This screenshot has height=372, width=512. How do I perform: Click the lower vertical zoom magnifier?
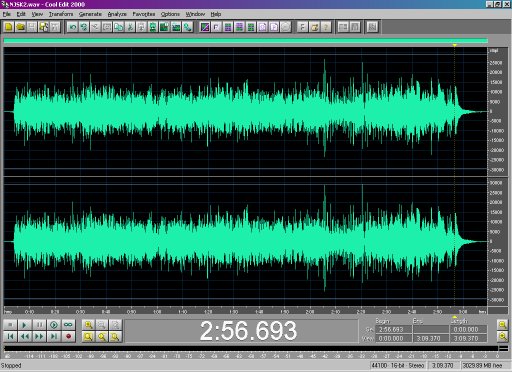click(502, 336)
